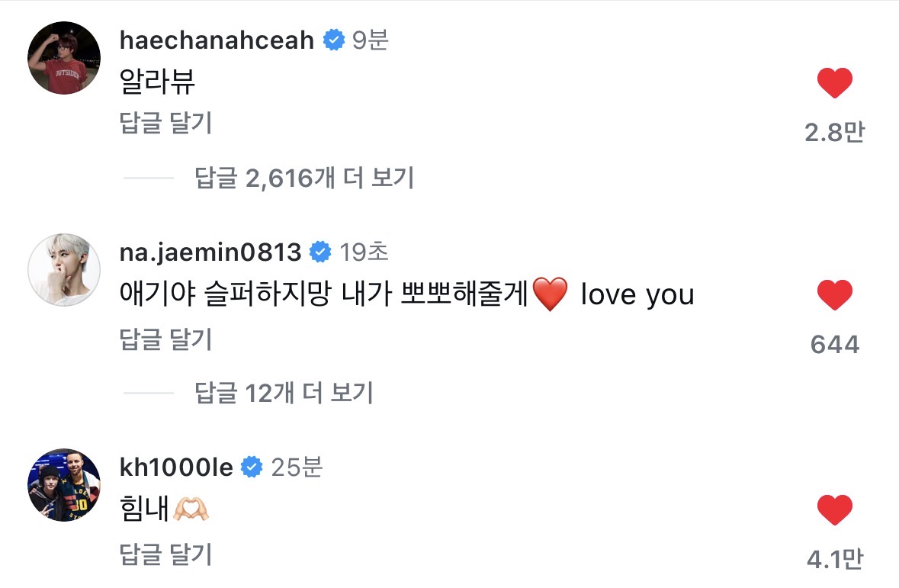The height and width of the screenshot is (588, 899).
Task: Open the kh1000le username link
Action: 176,467
